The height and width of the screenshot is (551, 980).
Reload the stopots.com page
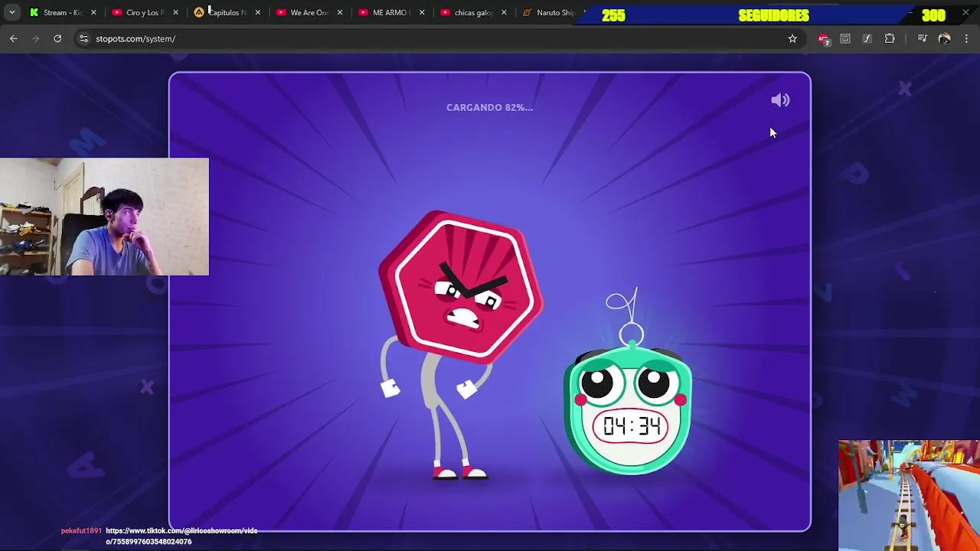(x=57, y=38)
